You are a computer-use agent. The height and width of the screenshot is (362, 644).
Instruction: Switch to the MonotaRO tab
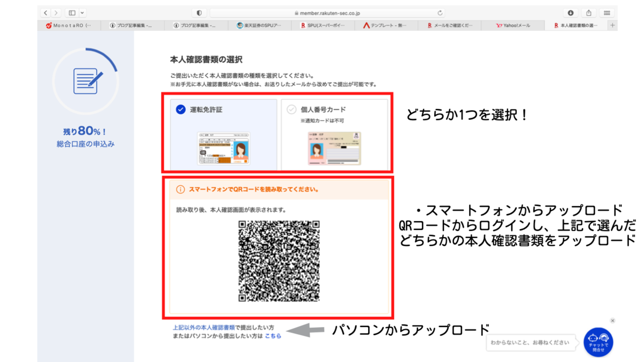[x=69, y=25]
